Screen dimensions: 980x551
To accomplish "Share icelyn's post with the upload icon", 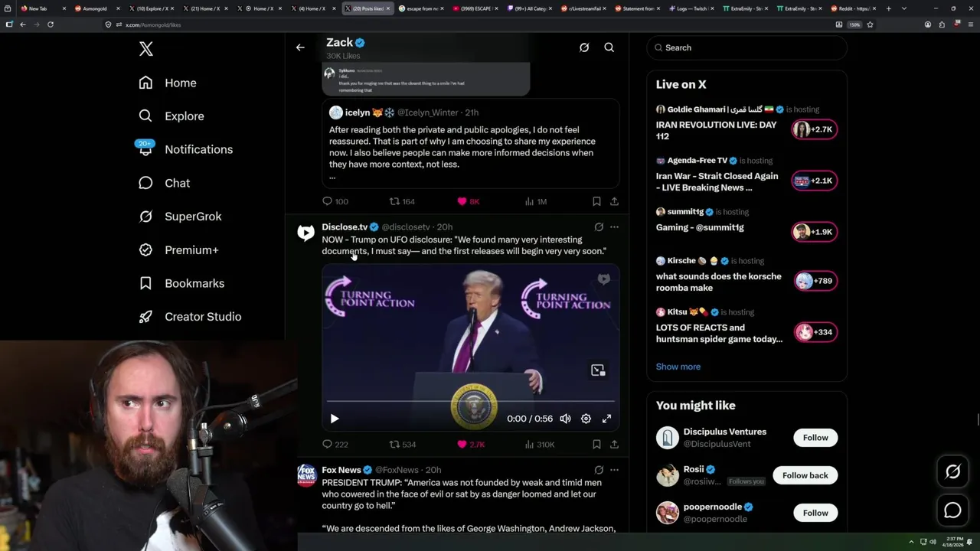I will (x=614, y=201).
